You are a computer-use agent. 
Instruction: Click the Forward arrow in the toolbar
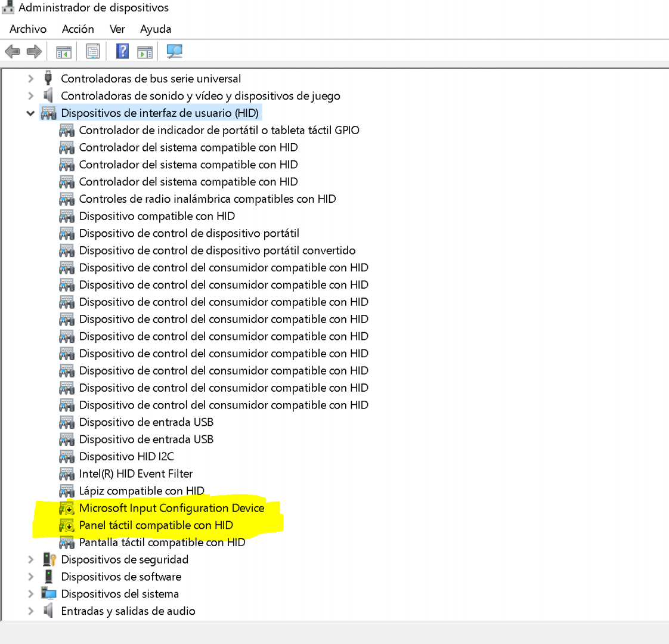click(35, 52)
